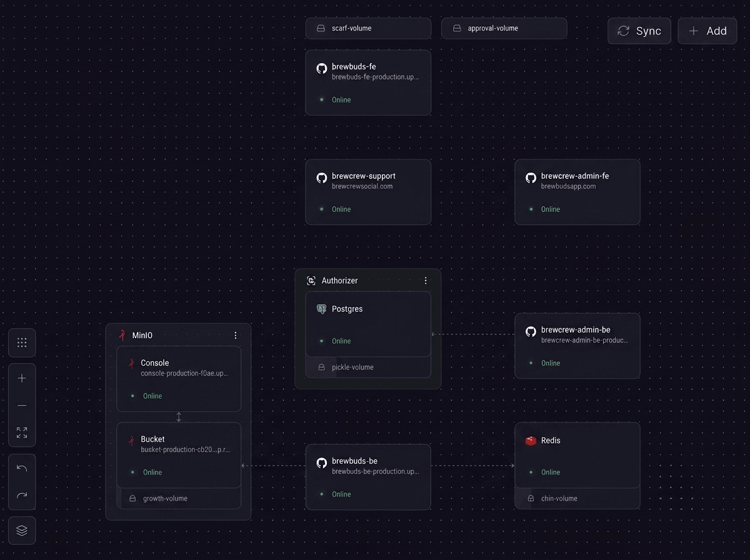Click the console-production-f0ae URL text
The height and width of the screenshot is (560, 750).
point(185,373)
